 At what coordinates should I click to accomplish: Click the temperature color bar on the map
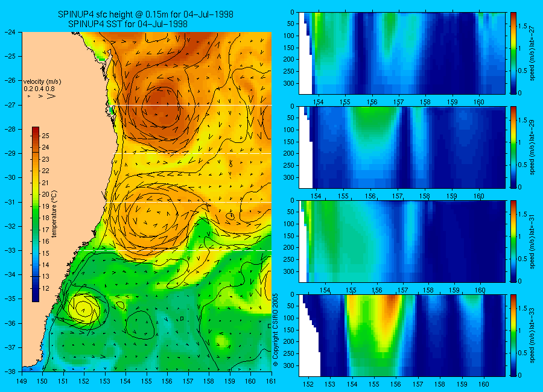pos(36,214)
